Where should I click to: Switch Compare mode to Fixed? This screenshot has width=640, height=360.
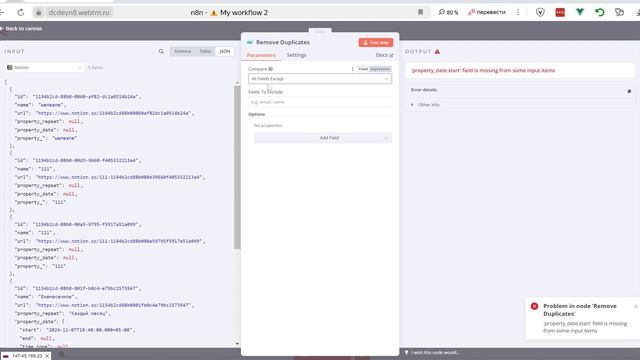(x=363, y=69)
